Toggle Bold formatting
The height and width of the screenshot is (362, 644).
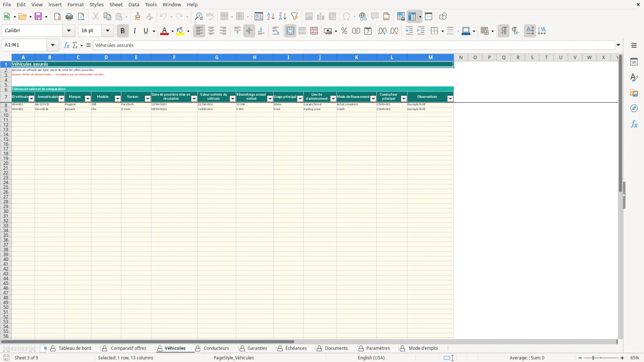[123, 31]
